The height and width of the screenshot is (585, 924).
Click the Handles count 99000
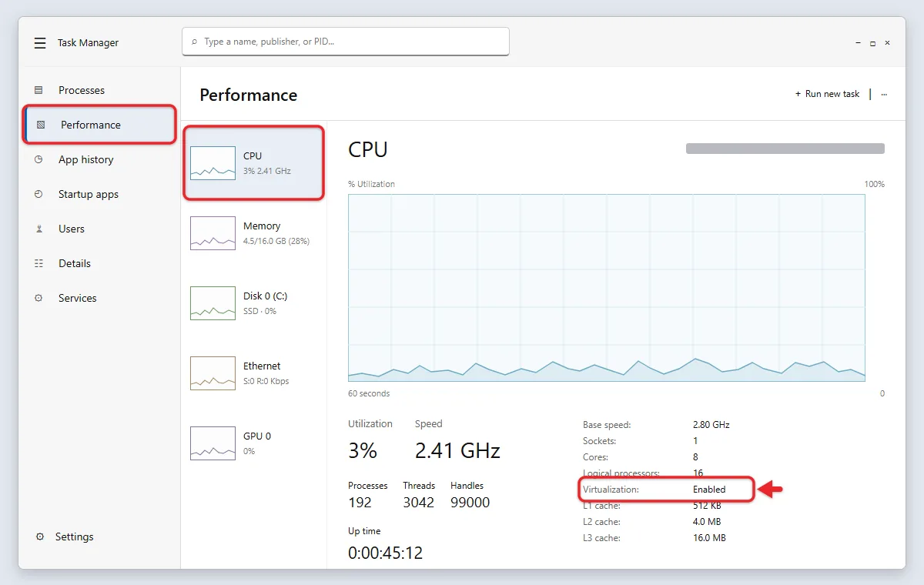470,503
